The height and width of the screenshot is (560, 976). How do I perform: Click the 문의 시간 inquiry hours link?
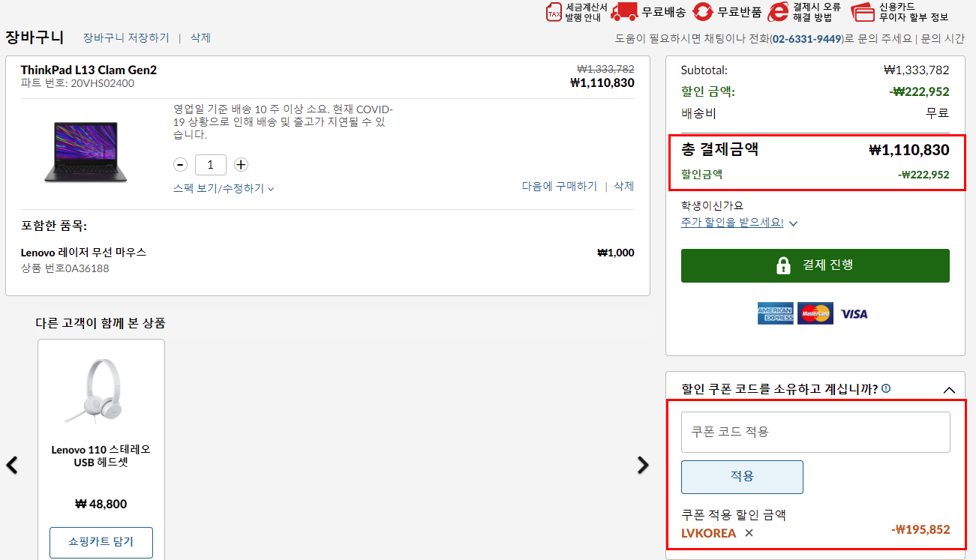[943, 38]
